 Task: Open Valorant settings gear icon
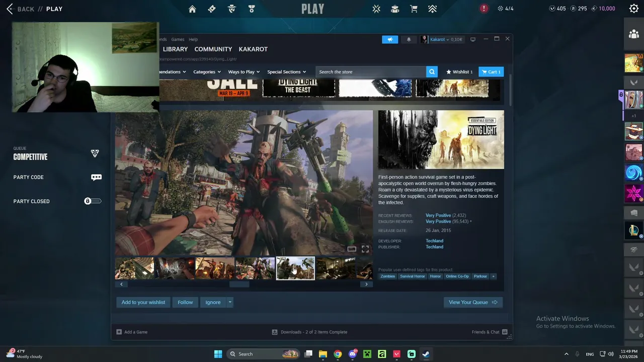[x=634, y=9]
